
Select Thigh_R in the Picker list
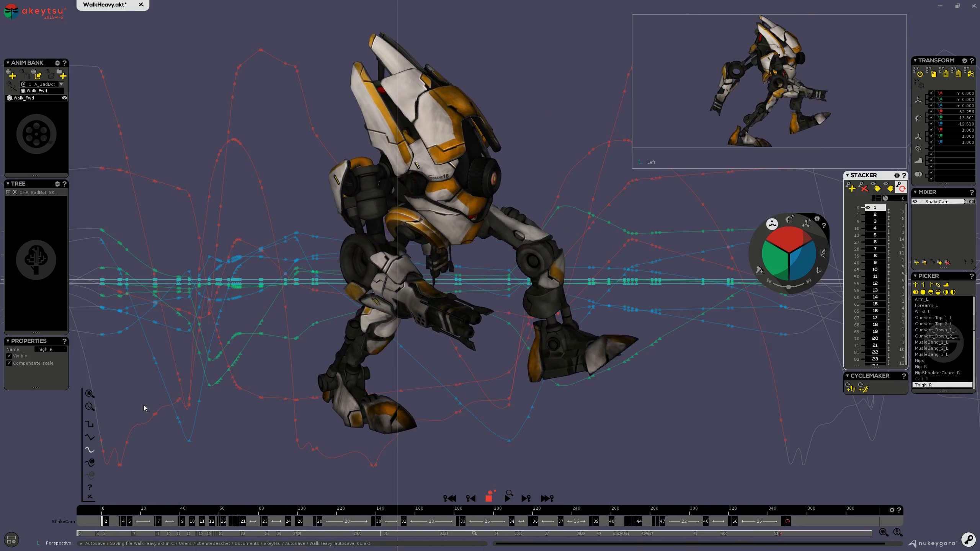tap(923, 385)
